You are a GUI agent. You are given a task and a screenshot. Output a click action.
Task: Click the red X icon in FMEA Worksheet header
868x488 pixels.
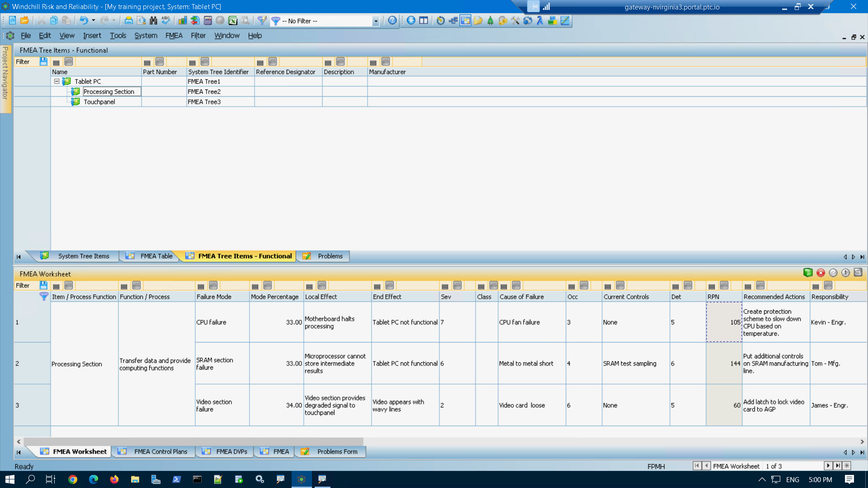821,272
